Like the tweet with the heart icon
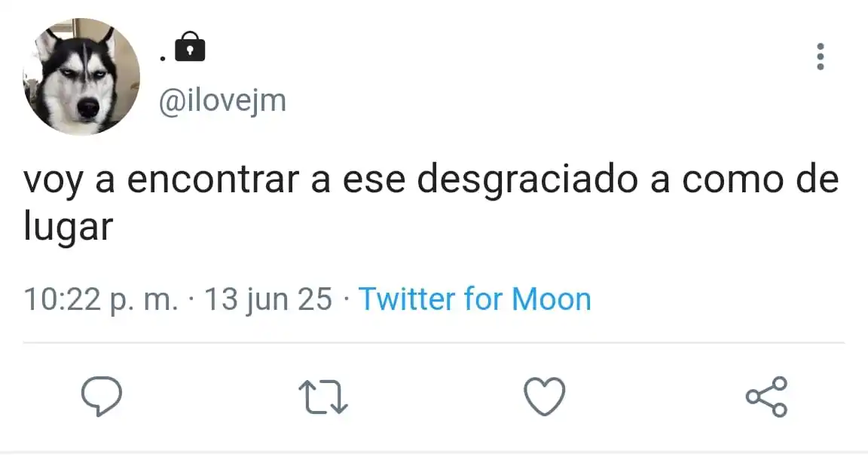The image size is (868, 466). point(545,396)
